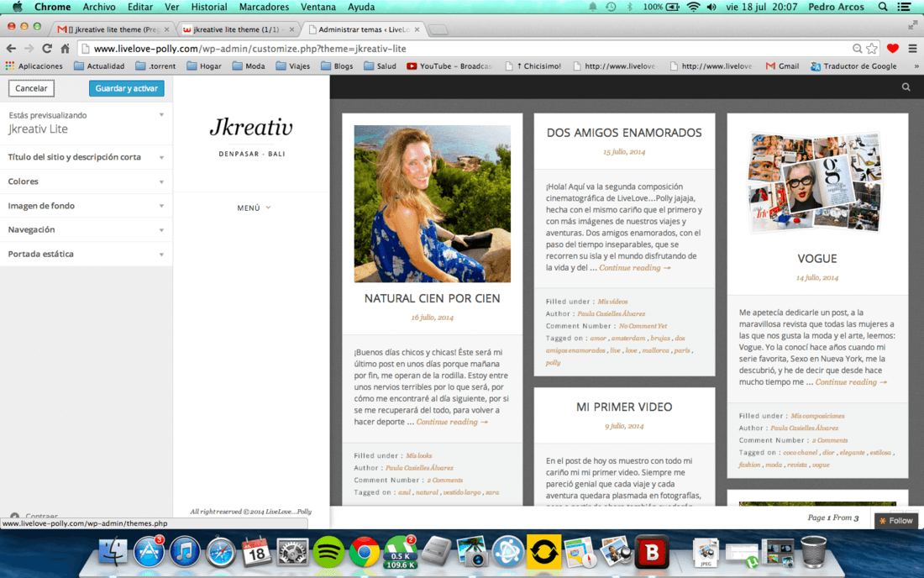Image resolution: width=924 pixels, height=578 pixels.
Task: Expand the Estás previsualizando theme details
Action: coord(86,123)
